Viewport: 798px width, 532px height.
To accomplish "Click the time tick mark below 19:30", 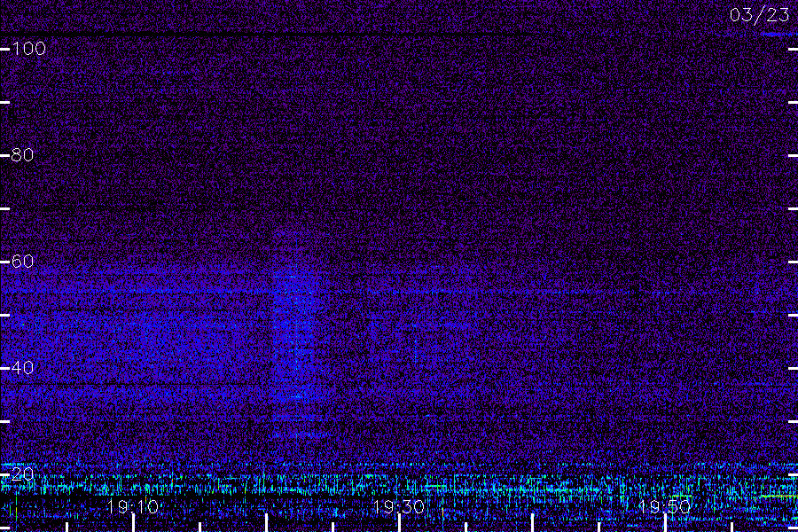I will (x=400, y=523).
